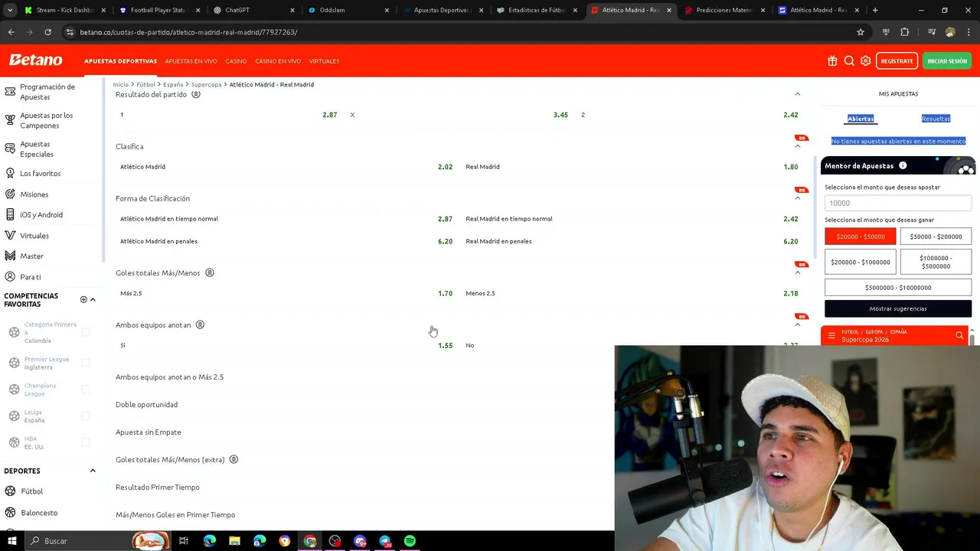Viewport: 980px width, 551px height.
Task: Open Los favoritos in sidebar
Action: [40, 174]
